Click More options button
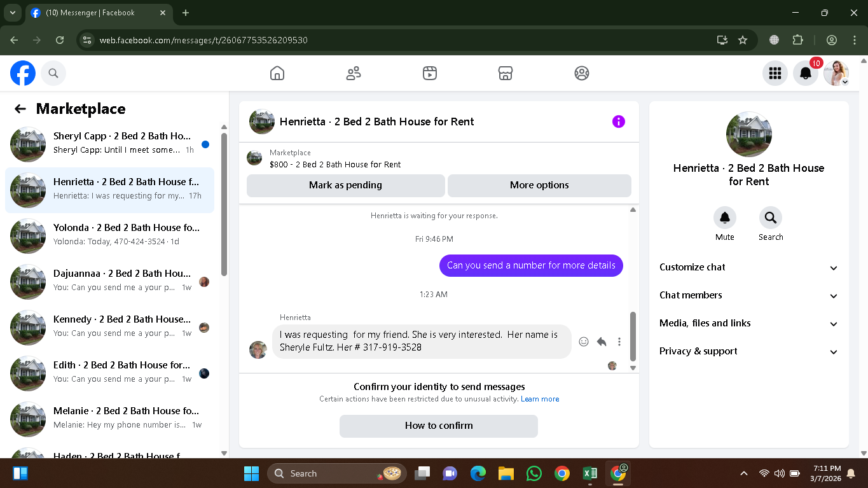The height and width of the screenshot is (488, 868). (x=539, y=185)
